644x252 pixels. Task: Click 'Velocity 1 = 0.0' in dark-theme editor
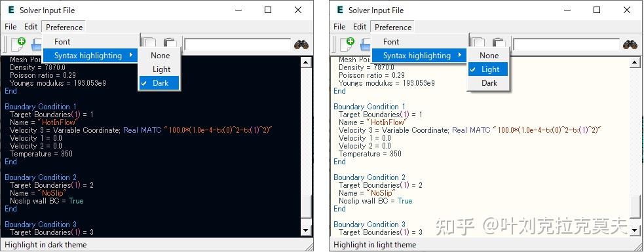click(x=36, y=138)
